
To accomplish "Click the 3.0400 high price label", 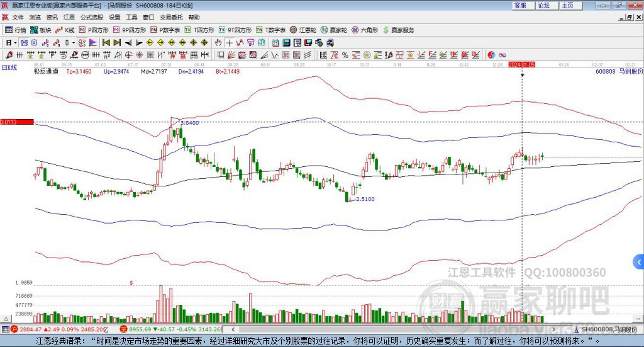I will [x=189, y=123].
